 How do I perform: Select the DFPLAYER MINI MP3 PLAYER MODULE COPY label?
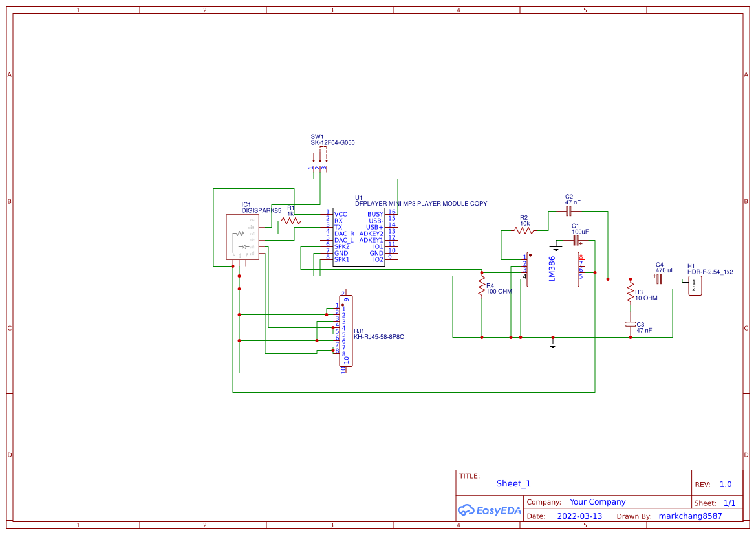[420, 203]
